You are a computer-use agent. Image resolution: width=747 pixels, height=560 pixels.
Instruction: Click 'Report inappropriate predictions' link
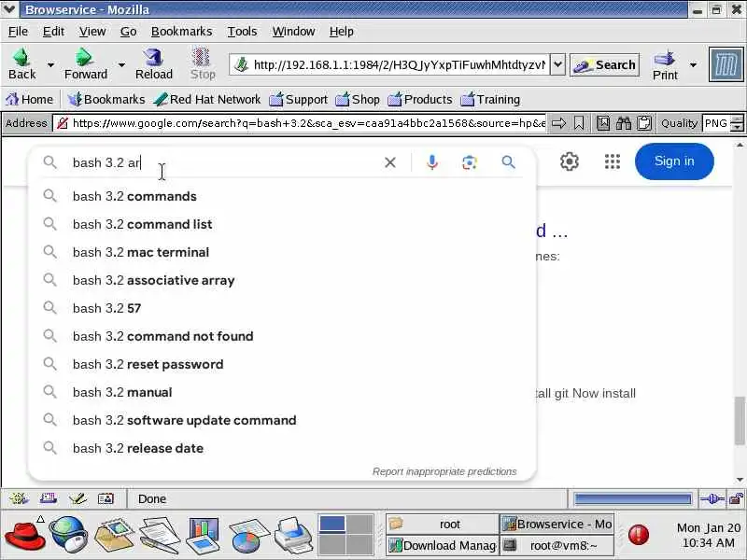coord(444,471)
